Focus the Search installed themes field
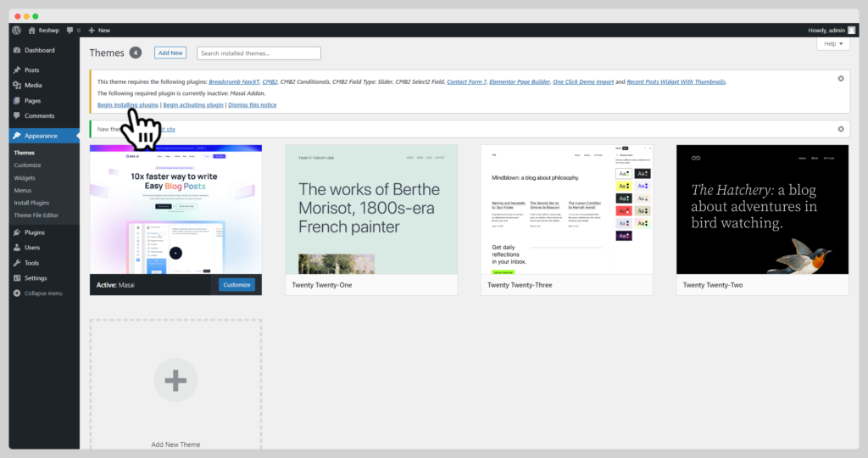Viewport: 868px width, 458px height. pyautogui.click(x=259, y=53)
